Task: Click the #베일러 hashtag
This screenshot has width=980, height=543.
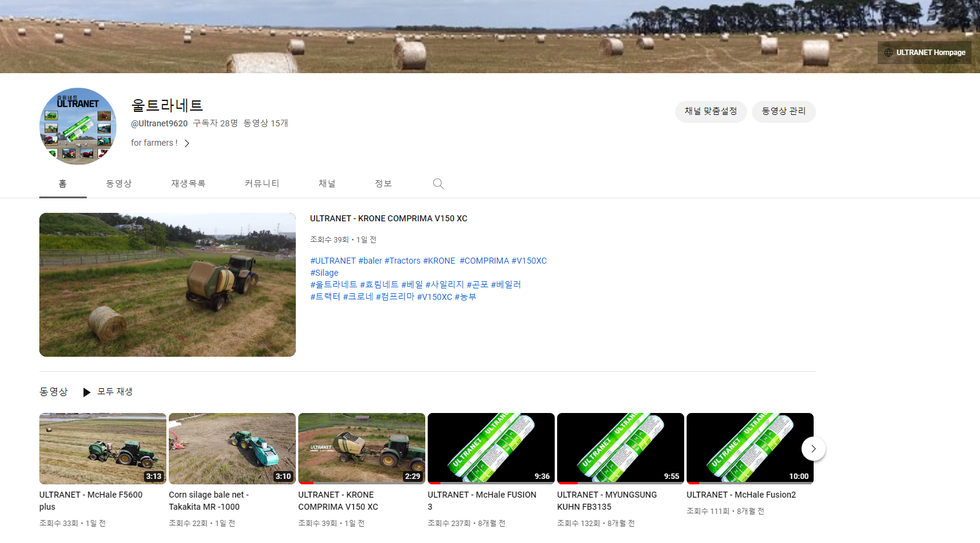Action: click(506, 284)
